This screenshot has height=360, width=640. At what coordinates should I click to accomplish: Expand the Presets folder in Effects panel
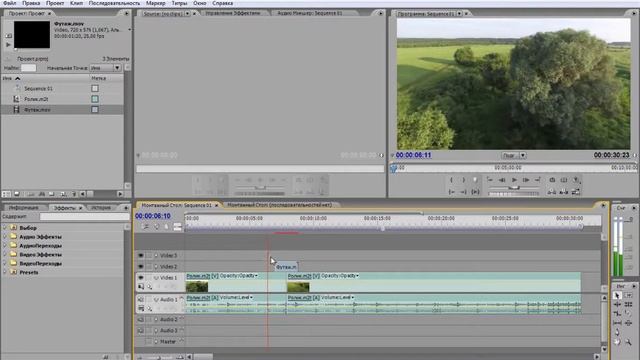tap(5, 272)
